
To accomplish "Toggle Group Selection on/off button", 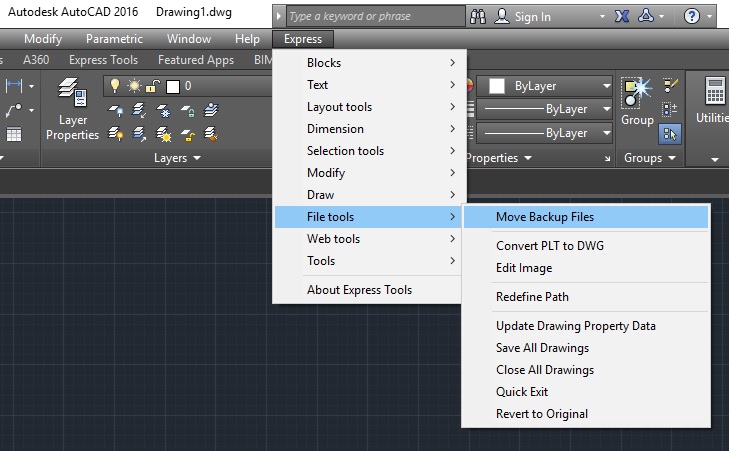I will tap(670, 134).
